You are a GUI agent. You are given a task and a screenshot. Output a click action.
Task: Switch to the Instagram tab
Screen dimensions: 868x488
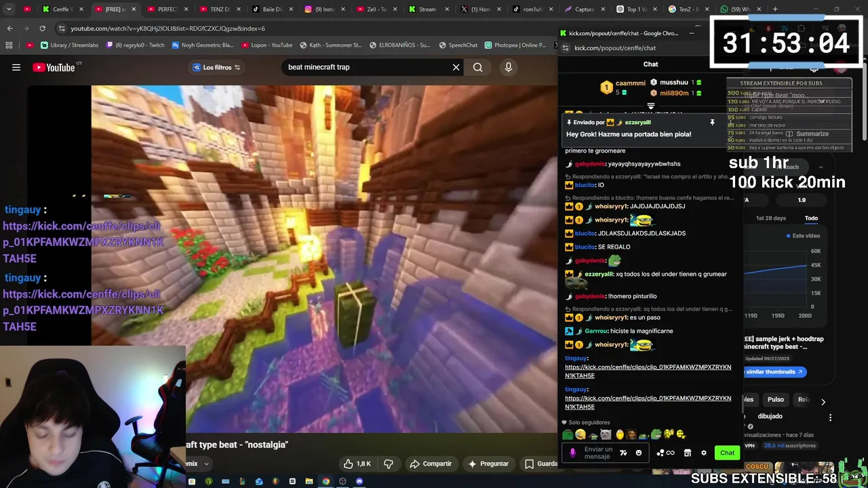324,9
